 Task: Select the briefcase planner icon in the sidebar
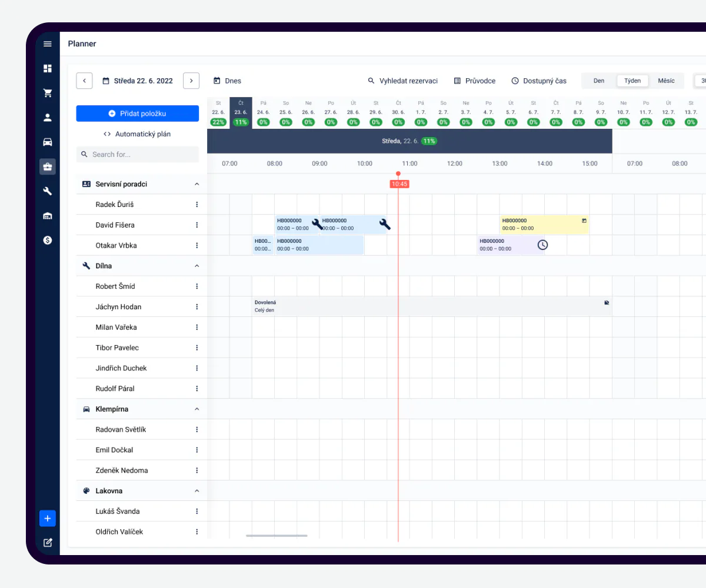[x=48, y=166]
